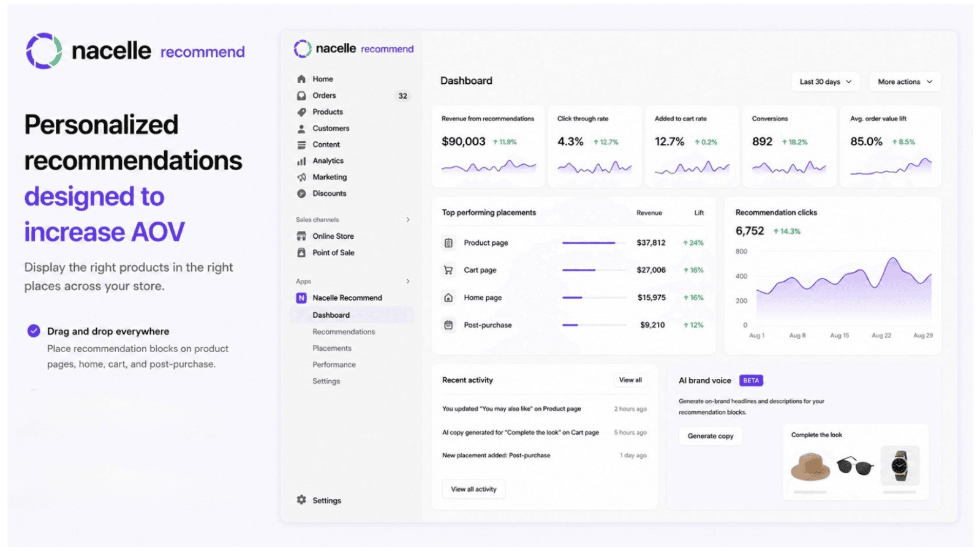This screenshot has width=980, height=551.
Task: Expand the Apps section chevron
Action: coord(408,282)
